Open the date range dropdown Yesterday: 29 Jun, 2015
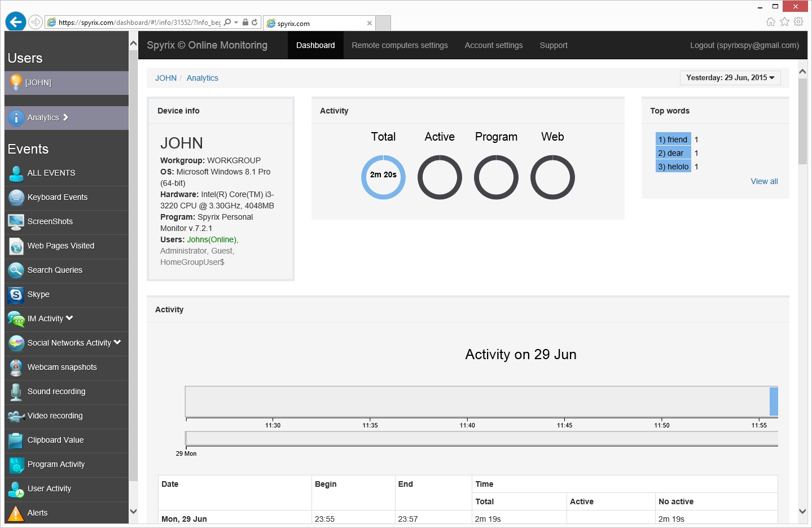This screenshot has height=528, width=812. tap(730, 78)
